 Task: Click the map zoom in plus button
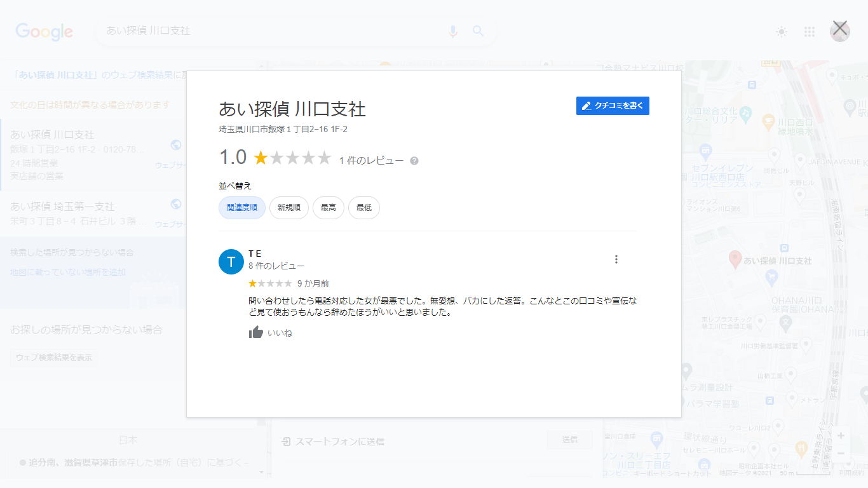click(841, 436)
